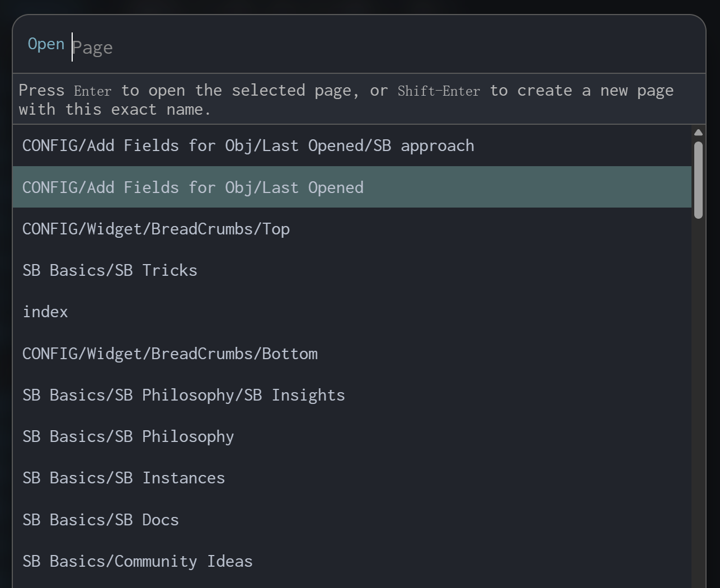Click the scrollbar track below the thumb
This screenshot has height=588, width=720.
pyautogui.click(x=698, y=392)
